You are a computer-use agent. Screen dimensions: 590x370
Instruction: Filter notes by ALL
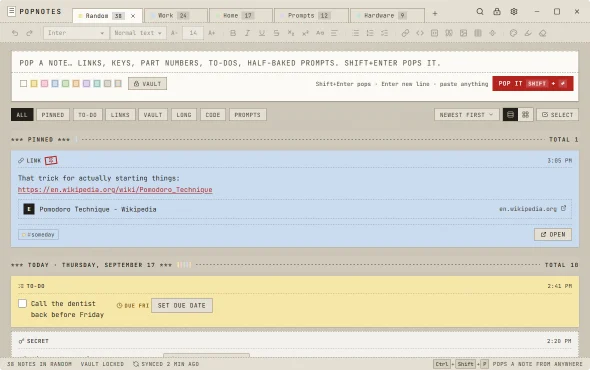point(22,114)
